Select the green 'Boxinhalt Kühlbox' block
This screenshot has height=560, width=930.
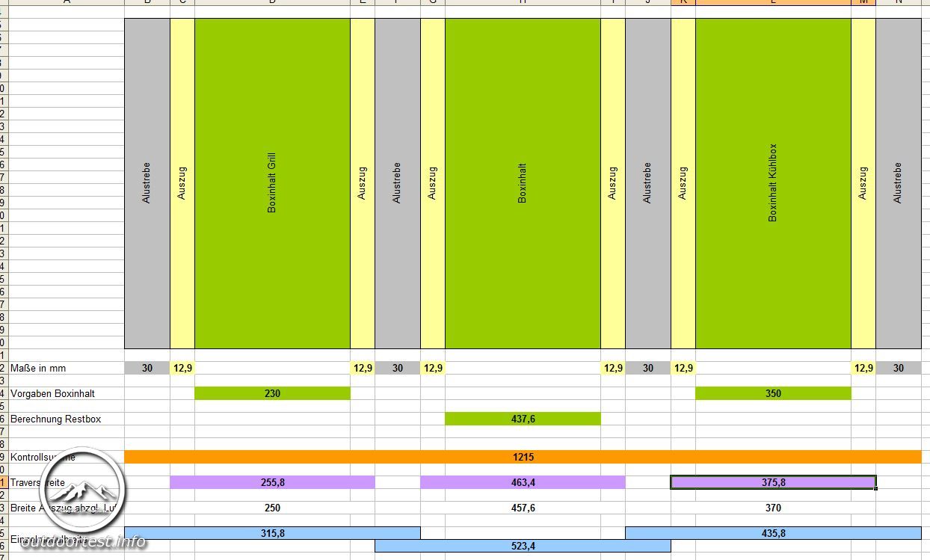pos(773,183)
